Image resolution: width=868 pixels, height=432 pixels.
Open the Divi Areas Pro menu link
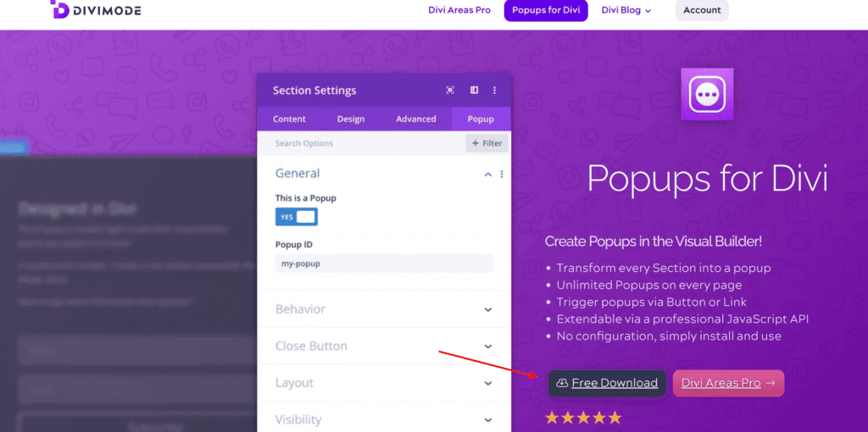tap(459, 10)
